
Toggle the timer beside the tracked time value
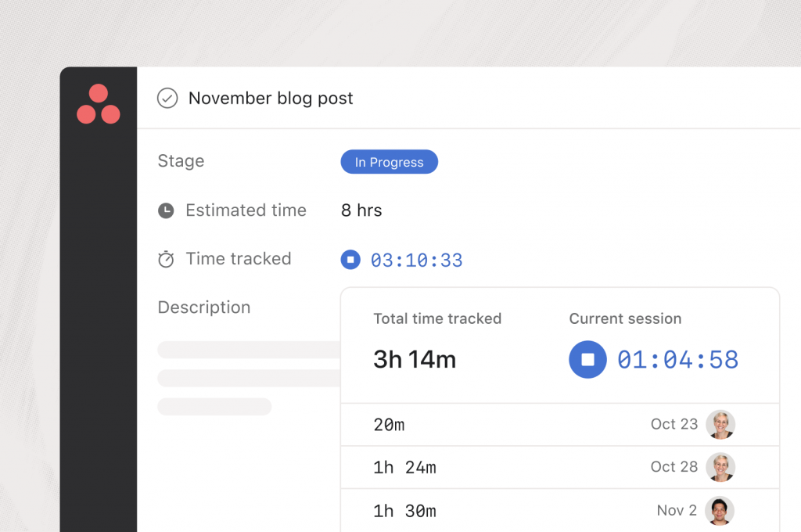[x=350, y=259]
